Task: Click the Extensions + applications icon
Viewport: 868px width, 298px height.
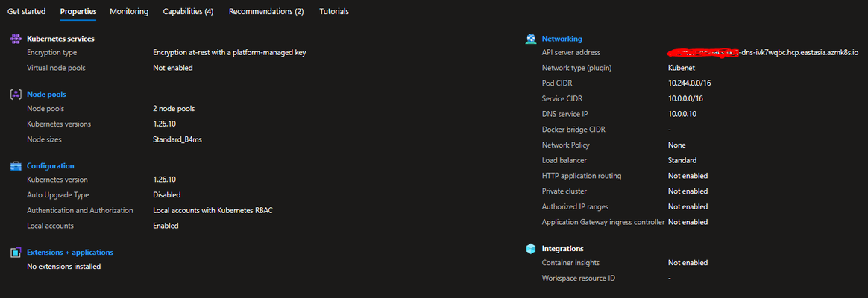Action: [16, 252]
